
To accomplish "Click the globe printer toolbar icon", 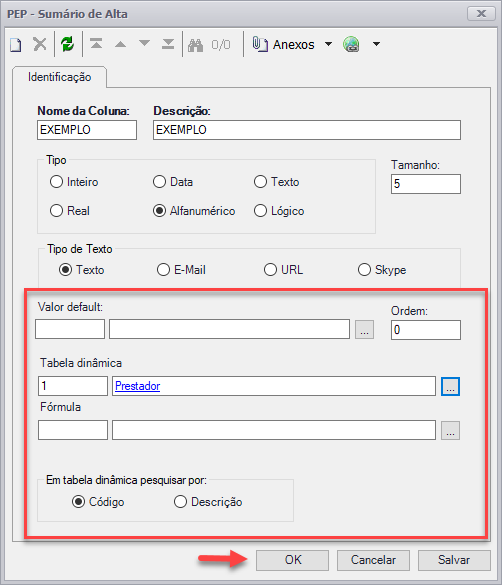I will tap(351, 44).
